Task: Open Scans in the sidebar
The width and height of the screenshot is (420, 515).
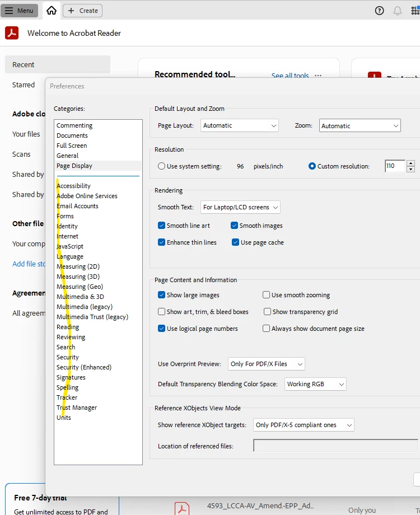Action: pyautogui.click(x=21, y=154)
